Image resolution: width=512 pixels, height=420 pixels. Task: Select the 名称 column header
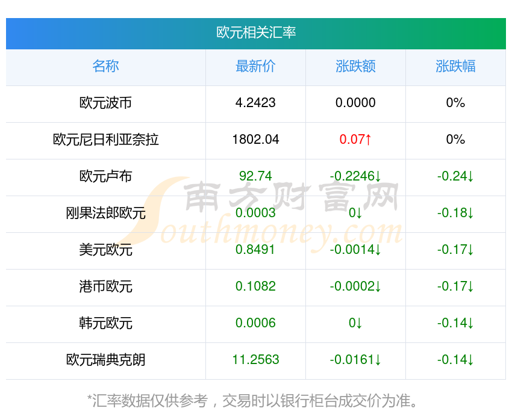105,66
